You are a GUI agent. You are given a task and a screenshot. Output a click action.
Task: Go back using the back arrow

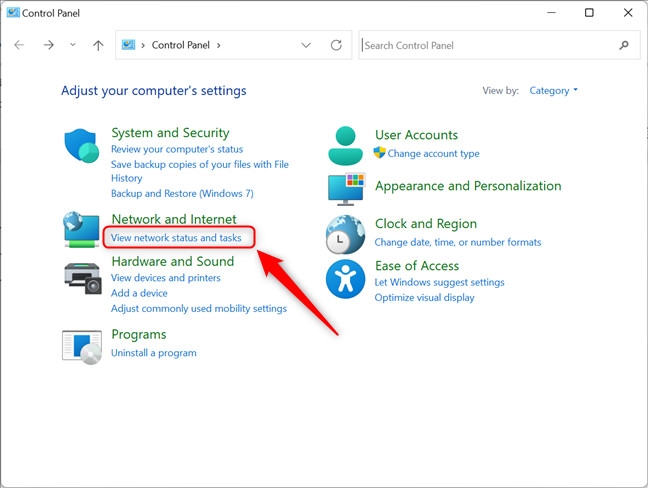pos(19,45)
